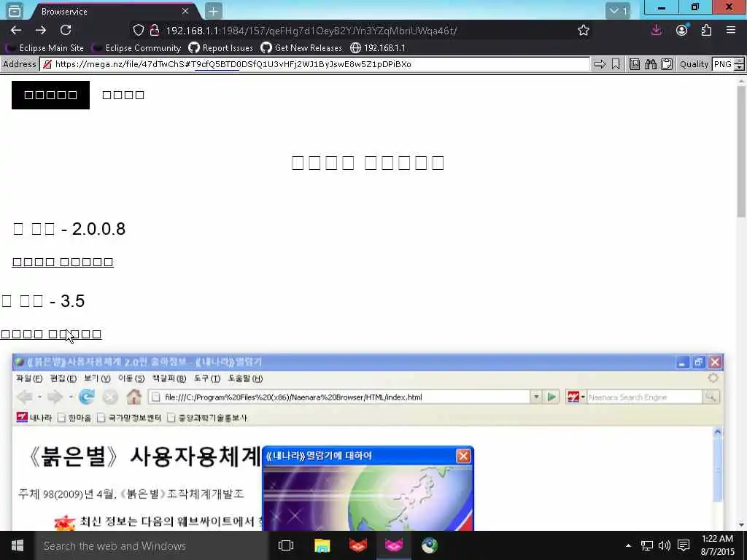This screenshot has width=747, height=560.
Task: Click the page vertical scrollbar thumb
Action: click(x=741, y=151)
